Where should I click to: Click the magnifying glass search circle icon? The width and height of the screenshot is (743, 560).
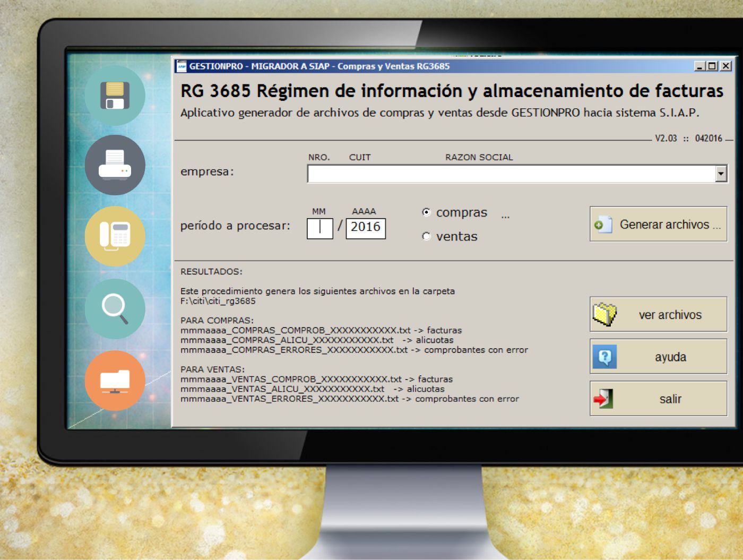(x=115, y=309)
